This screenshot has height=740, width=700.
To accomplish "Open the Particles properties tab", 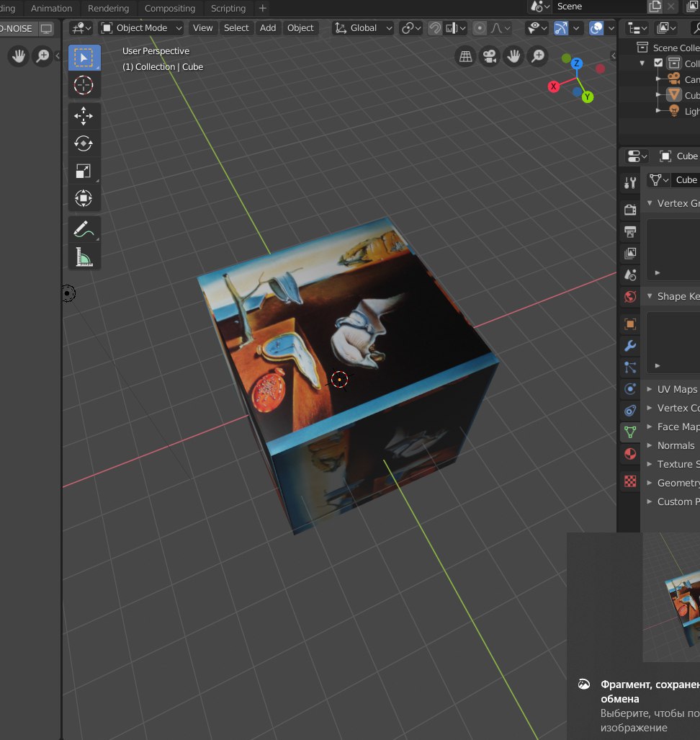I will pos(630,367).
